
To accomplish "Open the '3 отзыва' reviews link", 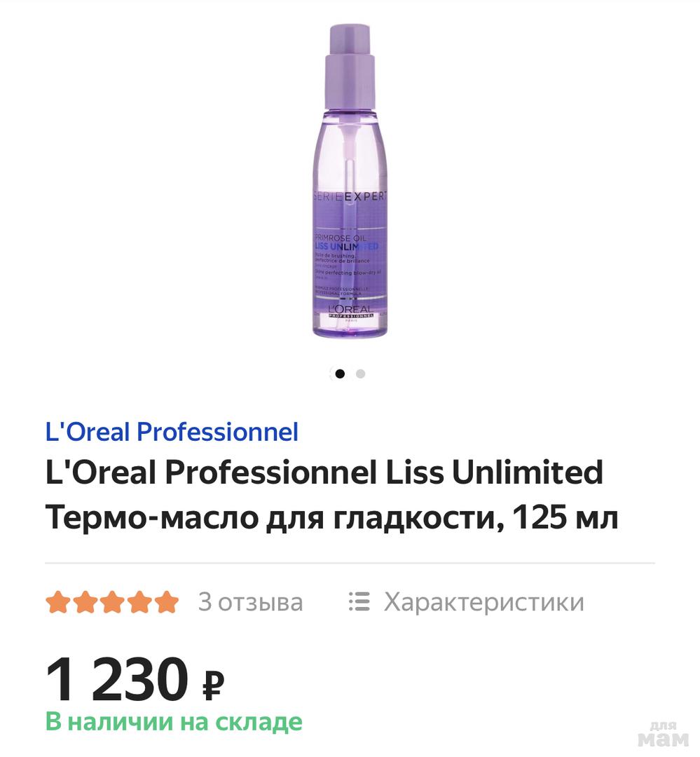I will [x=251, y=602].
